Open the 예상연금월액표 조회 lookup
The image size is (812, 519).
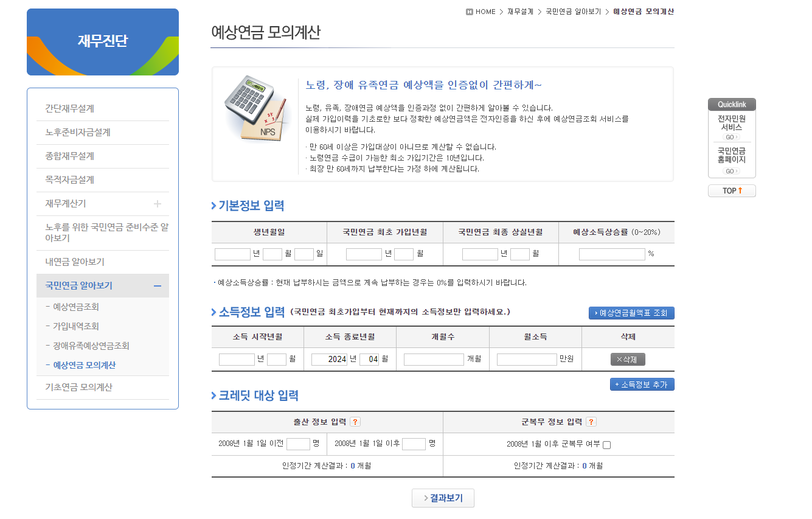(632, 313)
